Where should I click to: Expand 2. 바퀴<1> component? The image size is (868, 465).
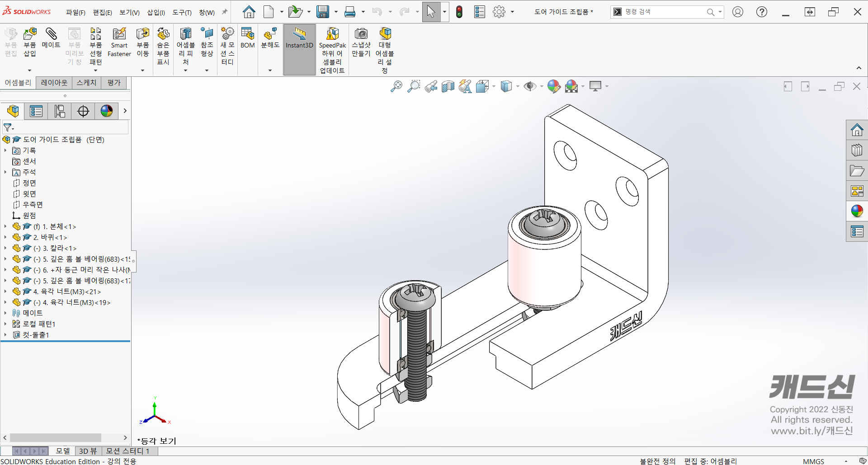tap(5, 237)
